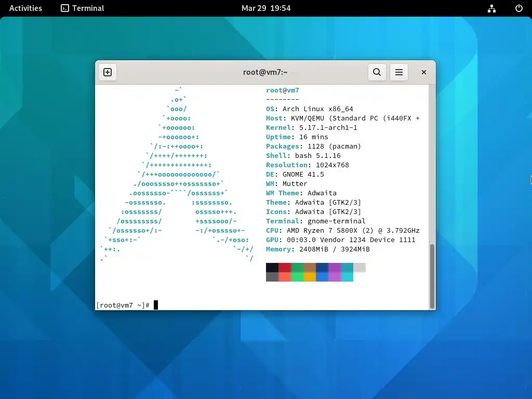Image resolution: width=532 pixels, height=399 pixels.
Task: Click the Host: KVM/QEMU line
Action: [343, 118]
